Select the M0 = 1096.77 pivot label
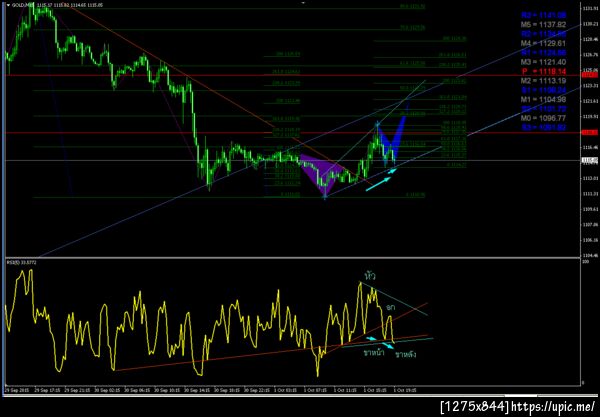The width and height of the screenshot is (600, 417). pyautogui.click(x=543, y=118)
